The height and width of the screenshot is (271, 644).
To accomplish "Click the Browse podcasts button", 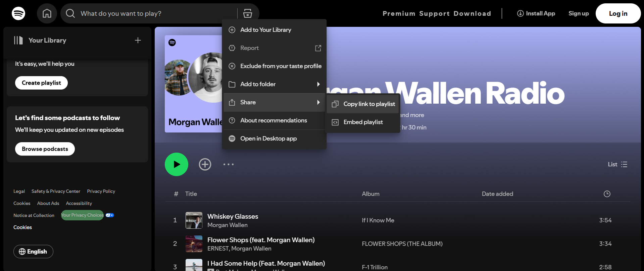I will coord(45,149).
